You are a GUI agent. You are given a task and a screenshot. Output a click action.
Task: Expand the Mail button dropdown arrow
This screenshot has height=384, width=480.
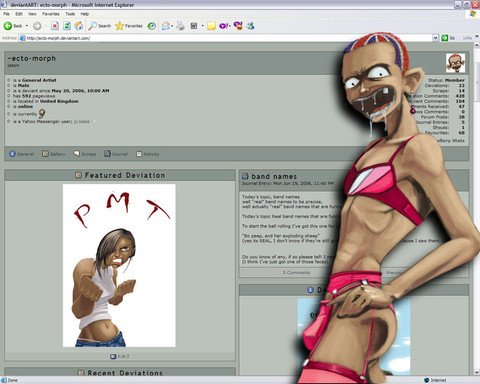(172, 26)
